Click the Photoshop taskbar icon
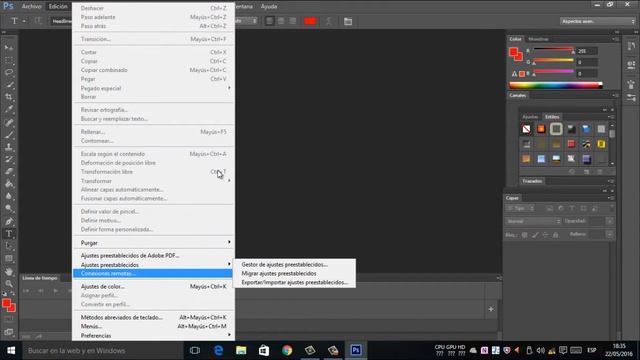This screenshot has width=640, height=360. [356, 350]
